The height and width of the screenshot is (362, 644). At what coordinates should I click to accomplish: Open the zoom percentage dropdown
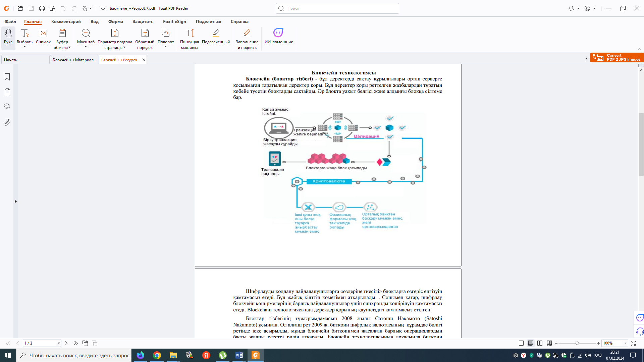(x=626, y=343)
